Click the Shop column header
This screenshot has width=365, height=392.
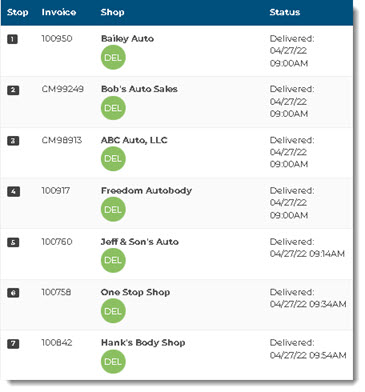point(112,12)
